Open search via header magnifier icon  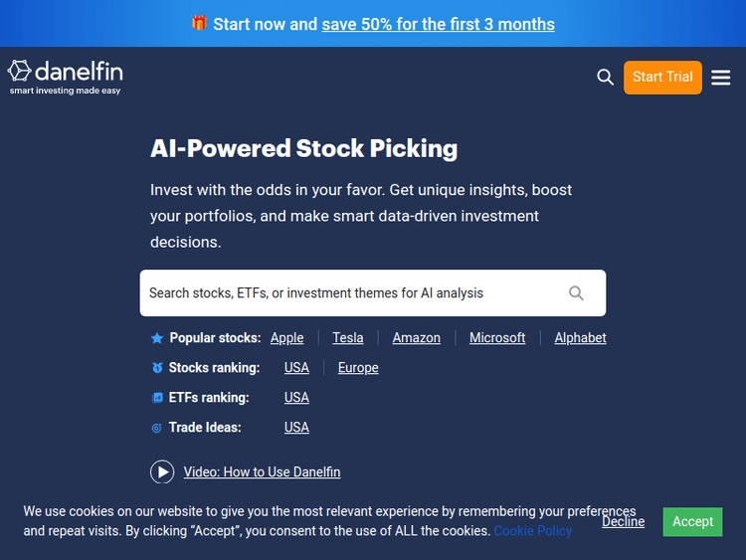pyautogui.click(x=605, y=78)
